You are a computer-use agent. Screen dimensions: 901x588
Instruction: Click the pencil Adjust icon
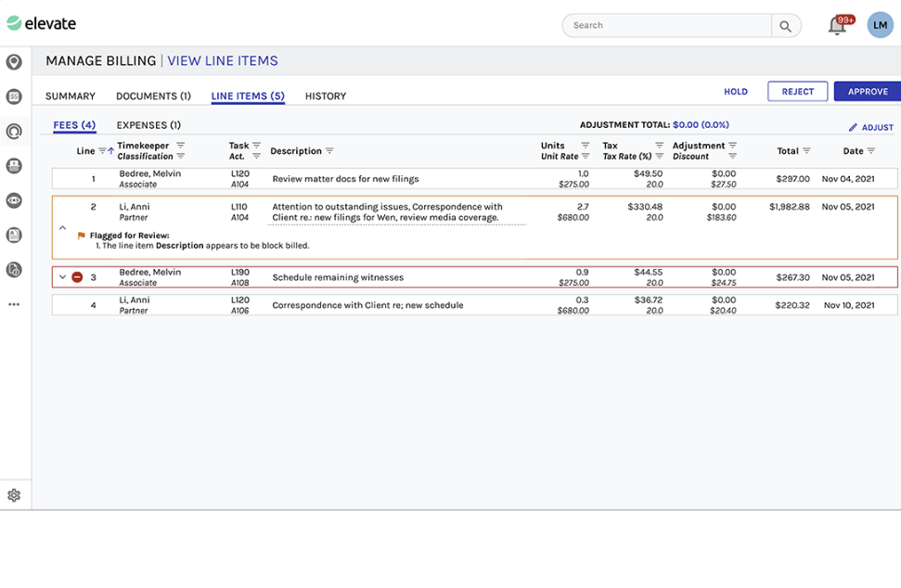click(x=853, y=127)
